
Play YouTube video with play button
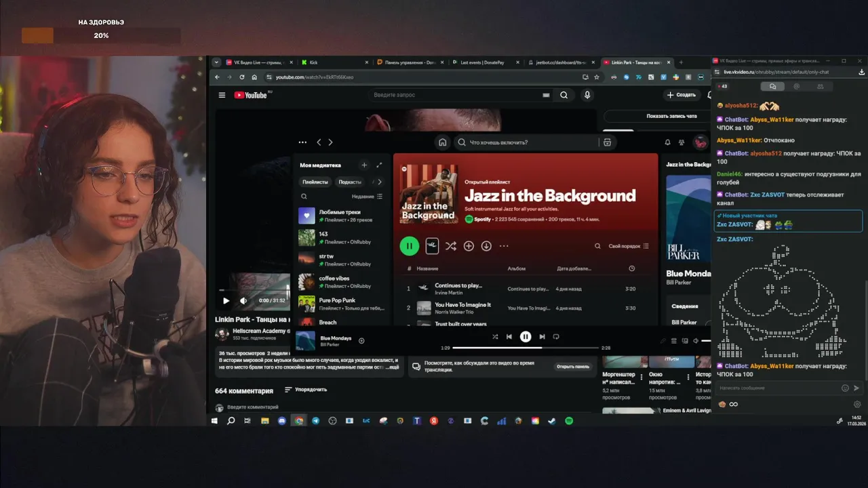pos(226,300)
